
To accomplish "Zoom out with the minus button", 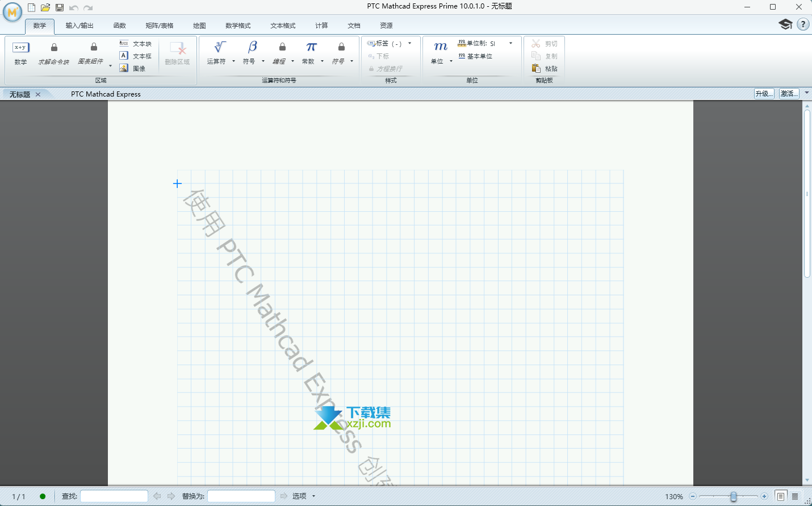I will [693, 496].
